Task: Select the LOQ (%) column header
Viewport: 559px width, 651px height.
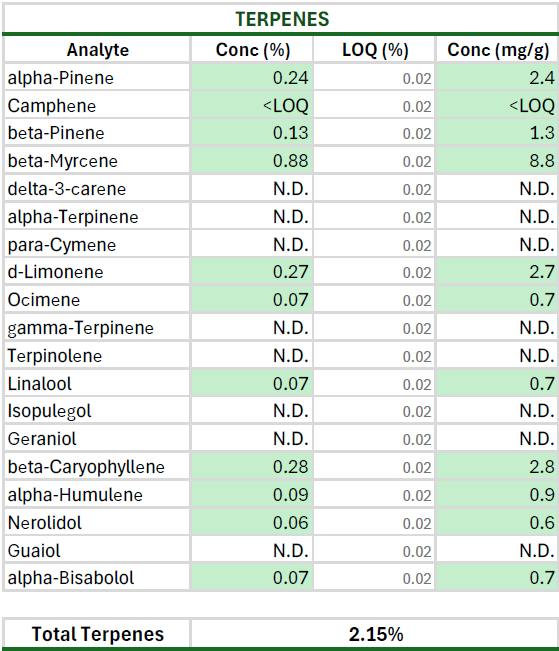Action: (x=374, y=50)
